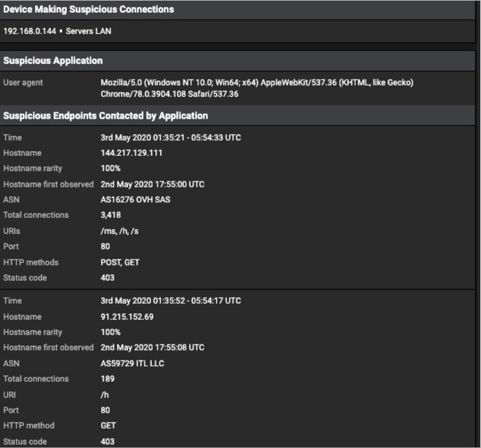Viewport: 481px width, 448px height.
Task: Open hostname 144.217.129.111
Action: pos(132,153)
